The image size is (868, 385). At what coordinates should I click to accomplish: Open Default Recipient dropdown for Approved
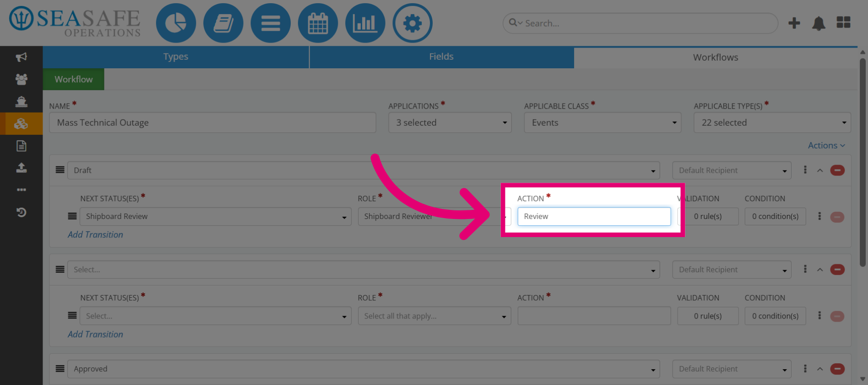pos(731,369)
